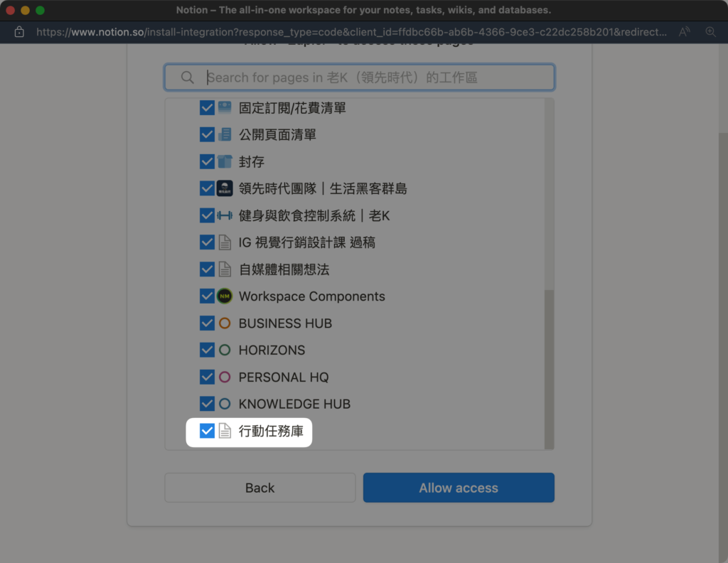Viewport: 728px width, 563px height.
Task: Click document icon beside 自媒體相關想法
Action: pos(225,269)
